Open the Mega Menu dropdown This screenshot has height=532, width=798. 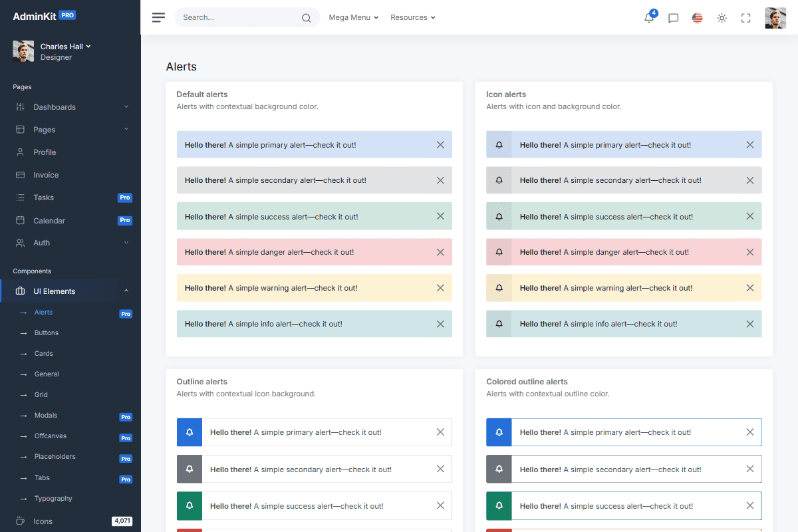tap(354, 17)
